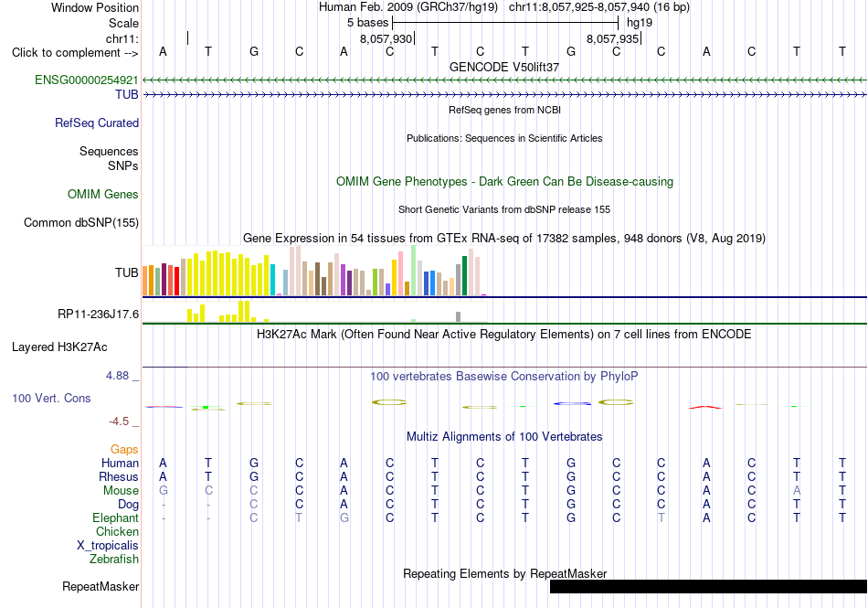The image size is (868, 608).
Task: Click the Mouse faded A mismatch base
Action: [797, 491]
